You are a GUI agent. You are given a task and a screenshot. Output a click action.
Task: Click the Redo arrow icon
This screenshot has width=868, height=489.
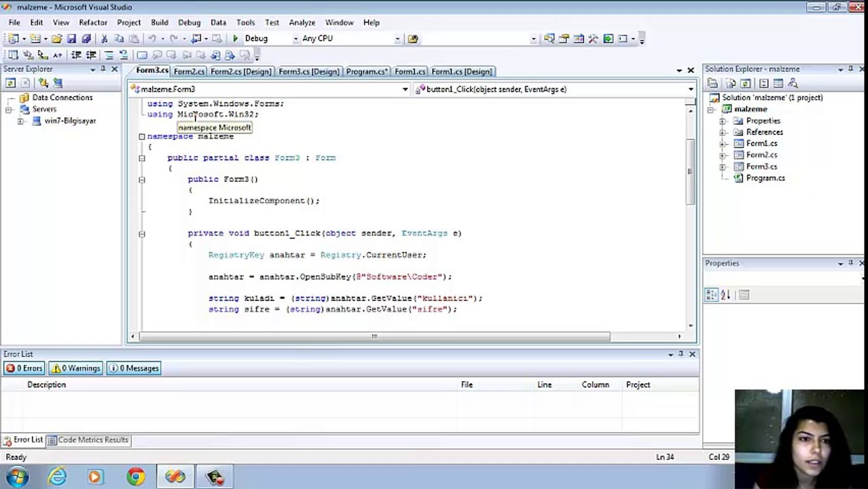tap(174, 39)
